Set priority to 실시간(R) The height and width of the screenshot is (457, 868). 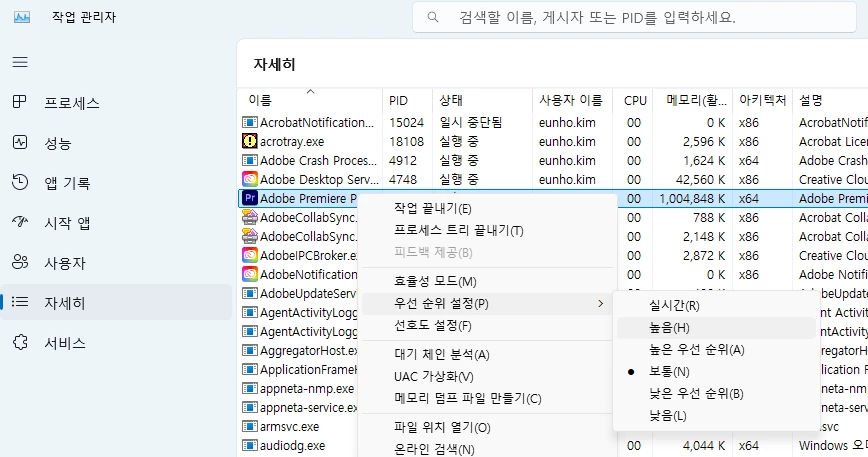pyautogui.click(x=716, y=305)
